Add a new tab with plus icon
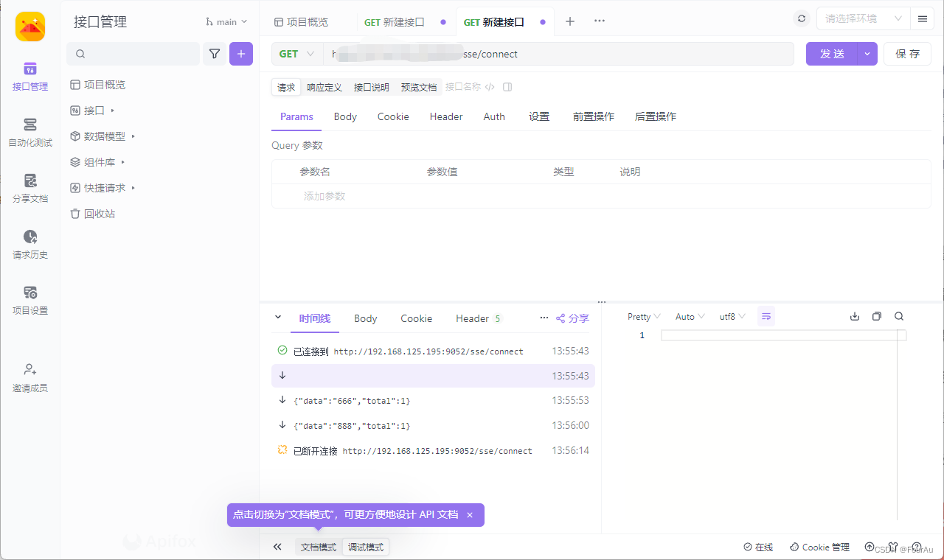 (570, 21)
